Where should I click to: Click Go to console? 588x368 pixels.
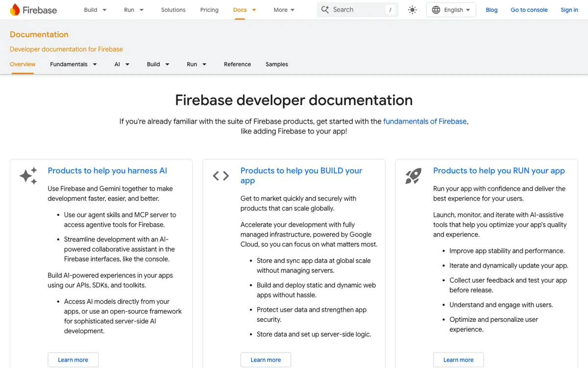[529, 10]
